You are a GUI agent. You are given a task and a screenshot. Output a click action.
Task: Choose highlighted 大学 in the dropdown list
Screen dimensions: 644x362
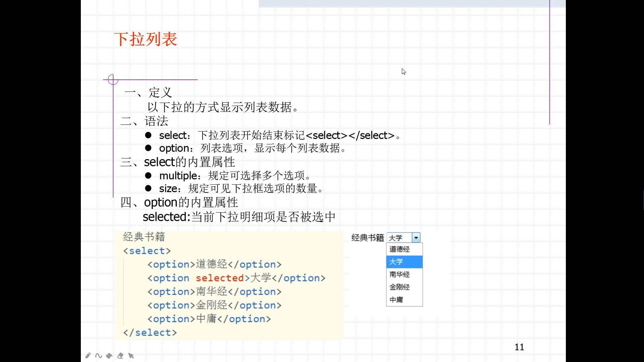pyautogui.click(x=404, y=262)
